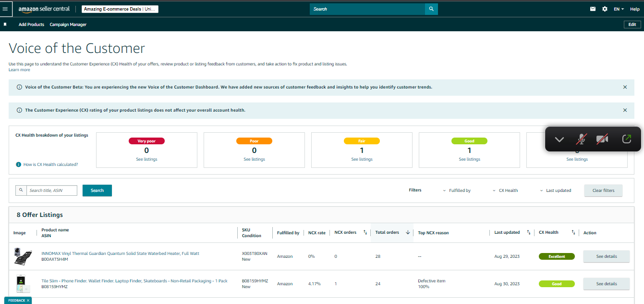644x304 pixels.
Task: Sort by Total orders descending arrow
Action: [408, 232]
